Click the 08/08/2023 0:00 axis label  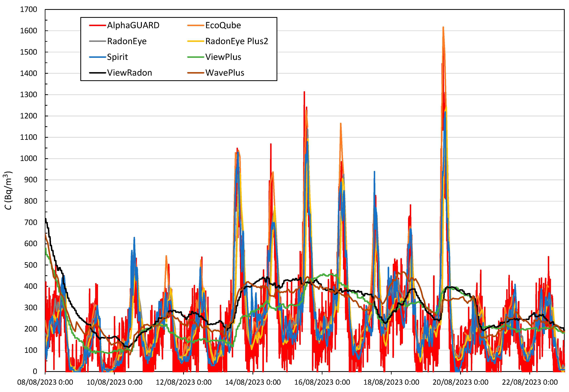click(45, 382)
